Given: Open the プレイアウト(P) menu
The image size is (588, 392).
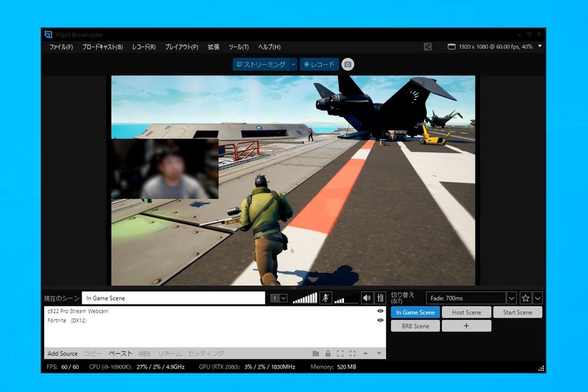Looking at the screenshot, I should [182, 47].
